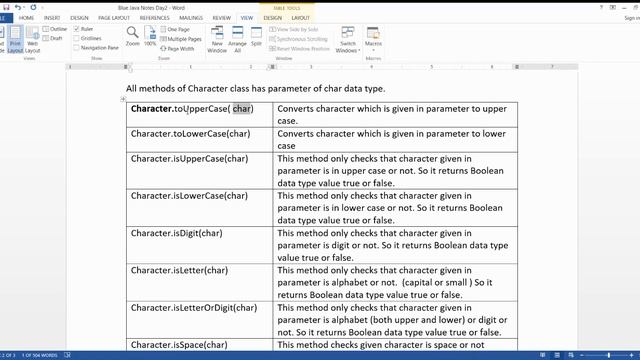Click the word count in status bar
This screenshot has height=360, width=640.
point(40,355)
